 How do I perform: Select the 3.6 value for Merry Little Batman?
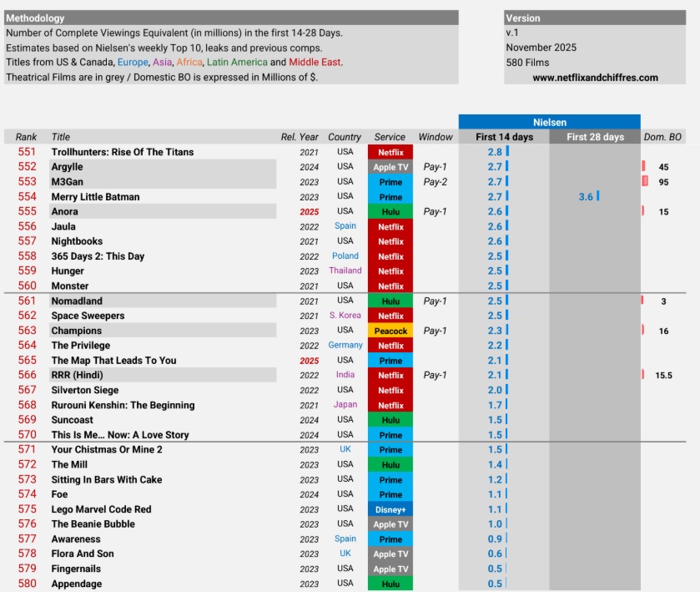click(x=586, y=197)
